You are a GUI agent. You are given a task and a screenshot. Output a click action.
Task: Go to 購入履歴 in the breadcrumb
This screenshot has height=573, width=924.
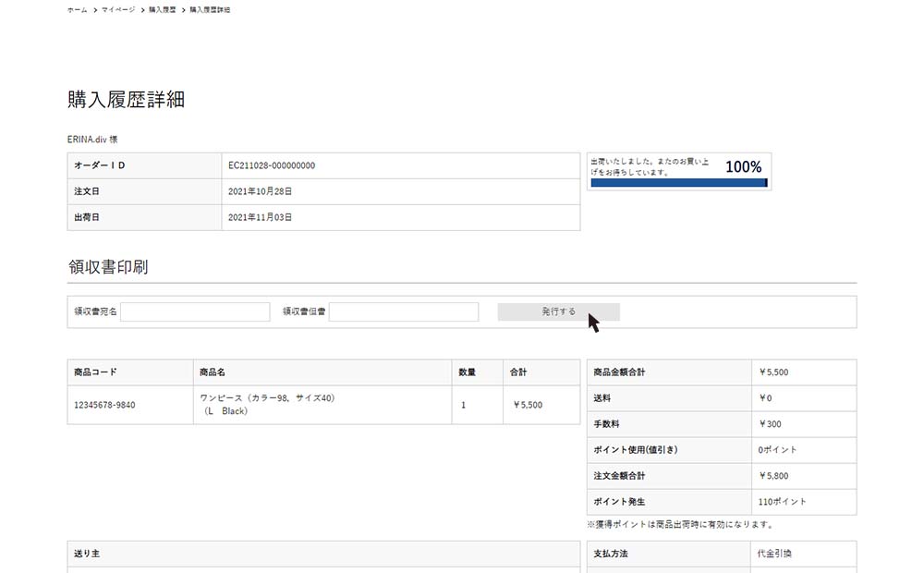[163, 9]
